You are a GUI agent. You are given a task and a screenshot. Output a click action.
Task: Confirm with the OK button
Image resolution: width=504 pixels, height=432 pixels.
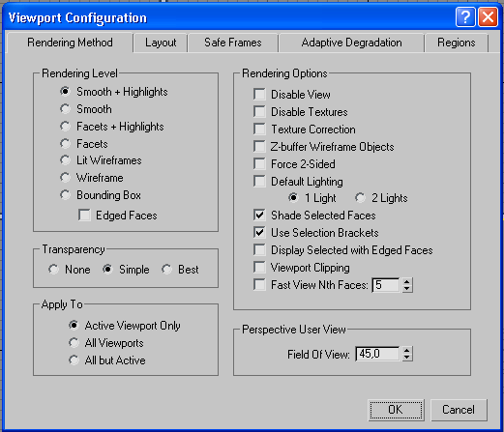pos(396,410)
